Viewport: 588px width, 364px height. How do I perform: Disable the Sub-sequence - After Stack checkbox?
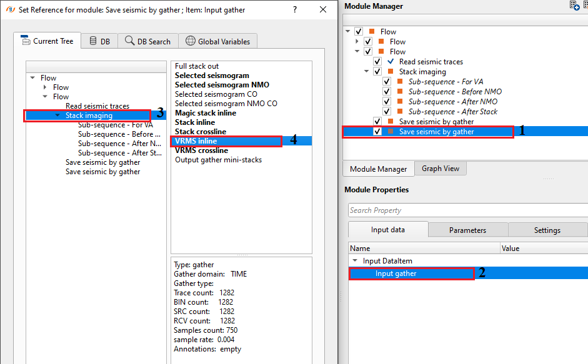(x=387, y=112)
